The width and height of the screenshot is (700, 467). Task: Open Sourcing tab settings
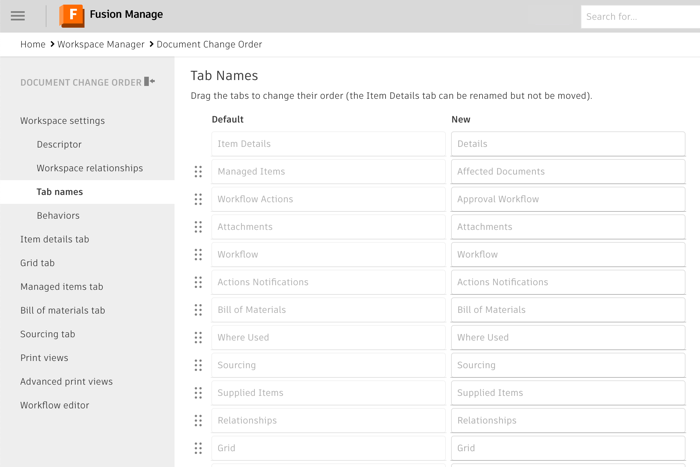click(x=47, y=334)
